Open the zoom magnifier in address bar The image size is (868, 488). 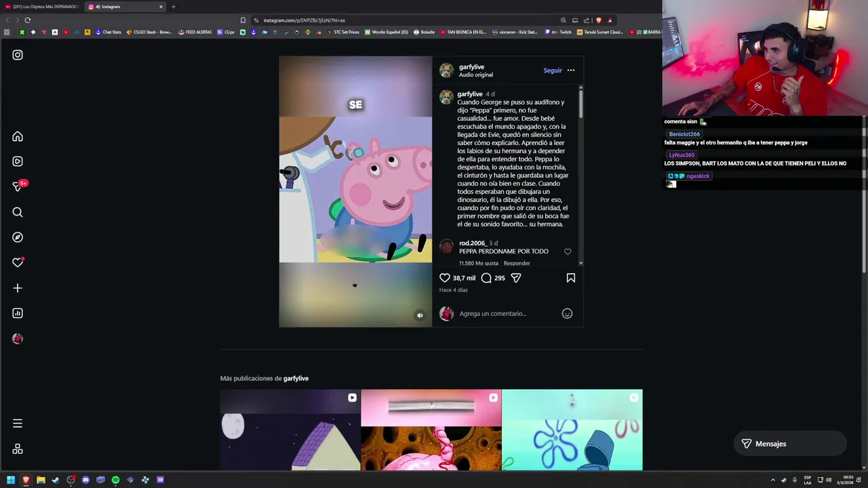[563, 20]
